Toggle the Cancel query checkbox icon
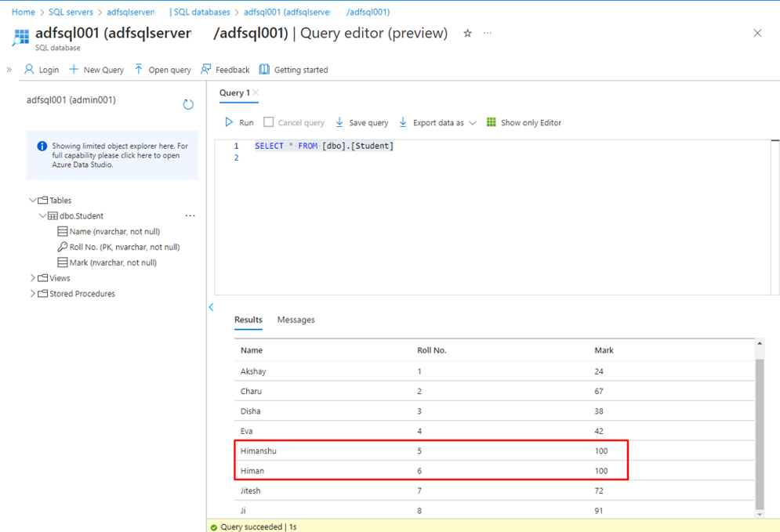This screenshot has height=532, width=780. point(269,122)
